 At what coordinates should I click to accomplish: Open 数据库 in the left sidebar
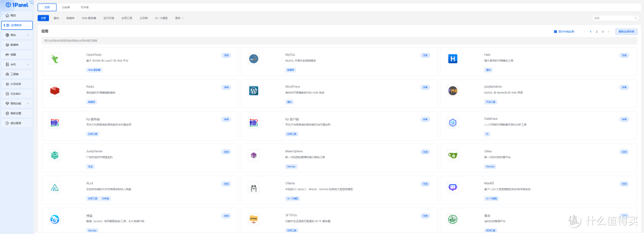[x=17, y=45]
